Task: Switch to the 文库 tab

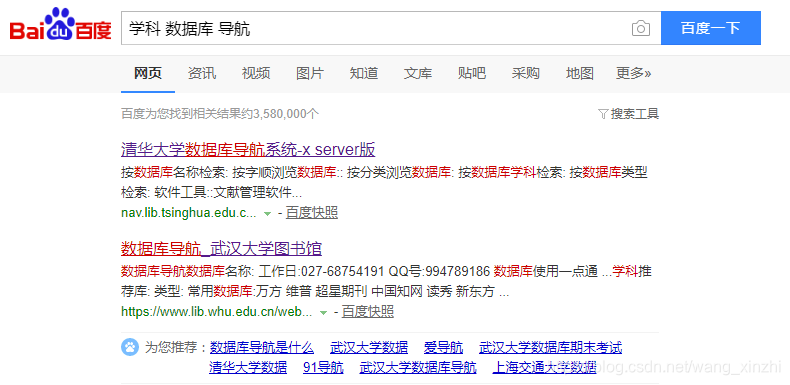Action: pyautogui.click(x=418, y=74)
